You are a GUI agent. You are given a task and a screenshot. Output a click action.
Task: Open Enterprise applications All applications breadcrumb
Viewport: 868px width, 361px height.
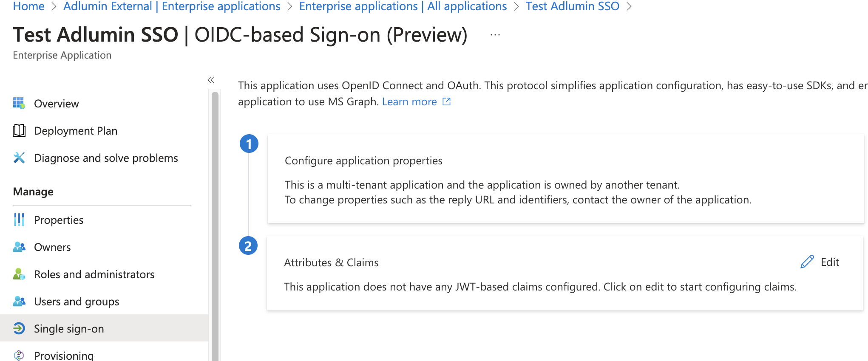click(403, 6)
